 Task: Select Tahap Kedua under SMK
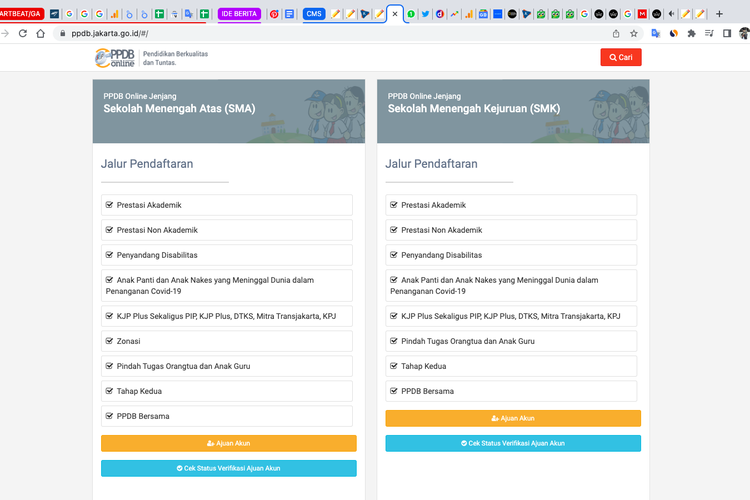coord(511,366)
